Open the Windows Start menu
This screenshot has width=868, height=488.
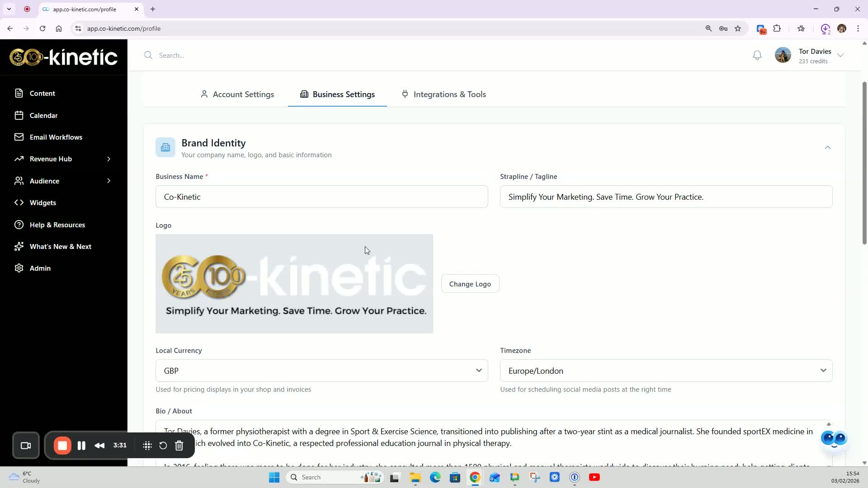point(274,478)
